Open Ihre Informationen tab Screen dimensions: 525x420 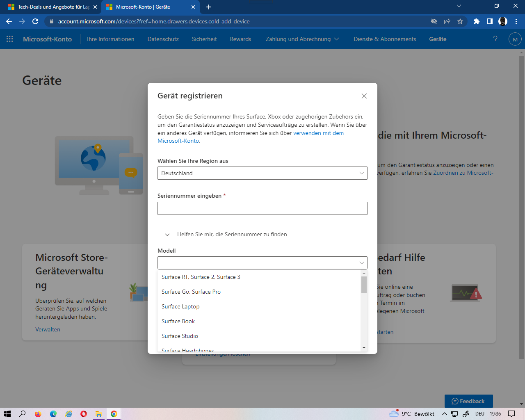click(111, 39)
